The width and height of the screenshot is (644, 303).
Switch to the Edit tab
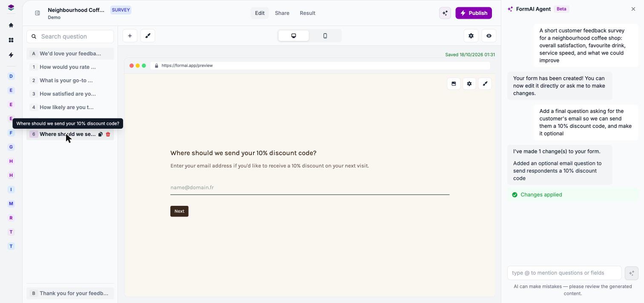260,13
